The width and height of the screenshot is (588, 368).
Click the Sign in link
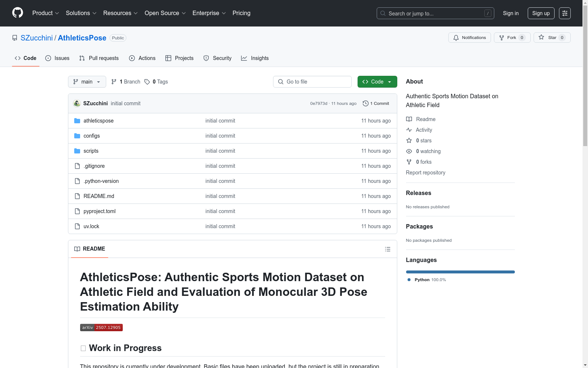(x=511, y=13)
